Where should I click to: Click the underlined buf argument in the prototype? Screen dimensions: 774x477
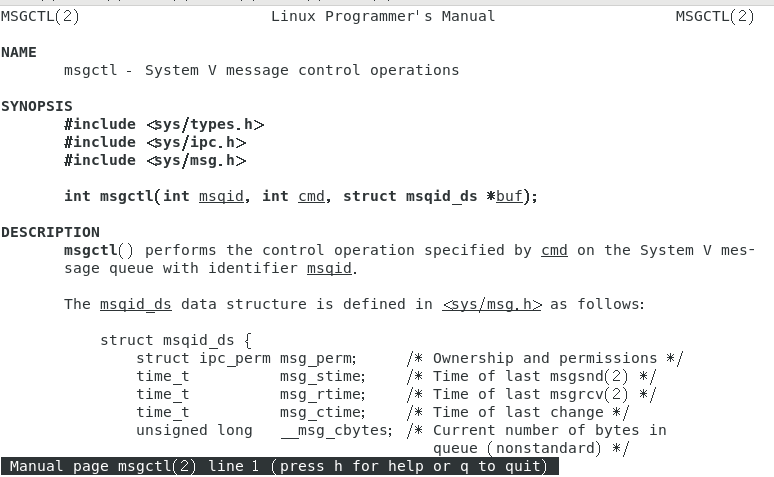pos(509,196)
